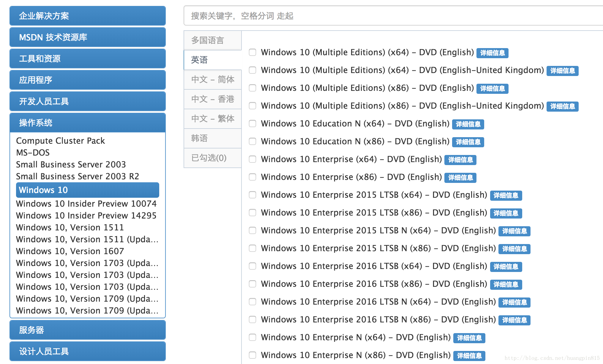
Task: Select Windows 10 Insider Preview 14295
Action: coord(86,216)
